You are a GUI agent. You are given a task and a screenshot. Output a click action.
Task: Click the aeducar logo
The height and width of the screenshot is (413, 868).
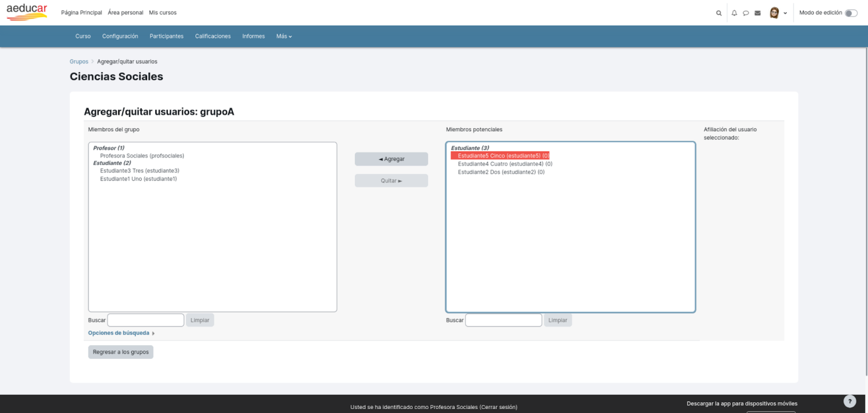point(27,12)
